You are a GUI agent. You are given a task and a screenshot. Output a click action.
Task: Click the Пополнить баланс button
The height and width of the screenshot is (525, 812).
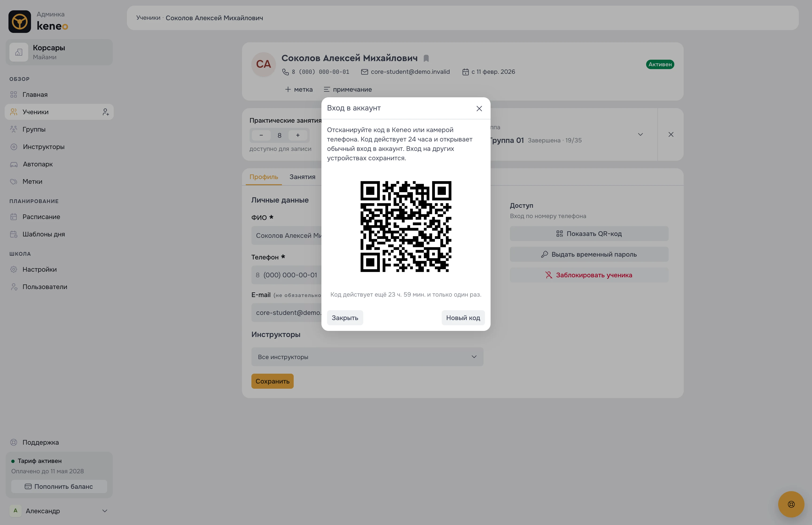coord(59,486)
